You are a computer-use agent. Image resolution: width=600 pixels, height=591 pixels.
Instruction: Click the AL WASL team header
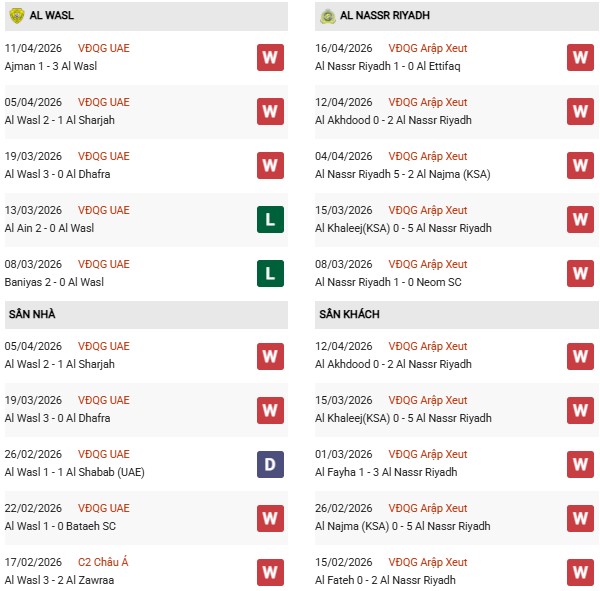[51, 16]
